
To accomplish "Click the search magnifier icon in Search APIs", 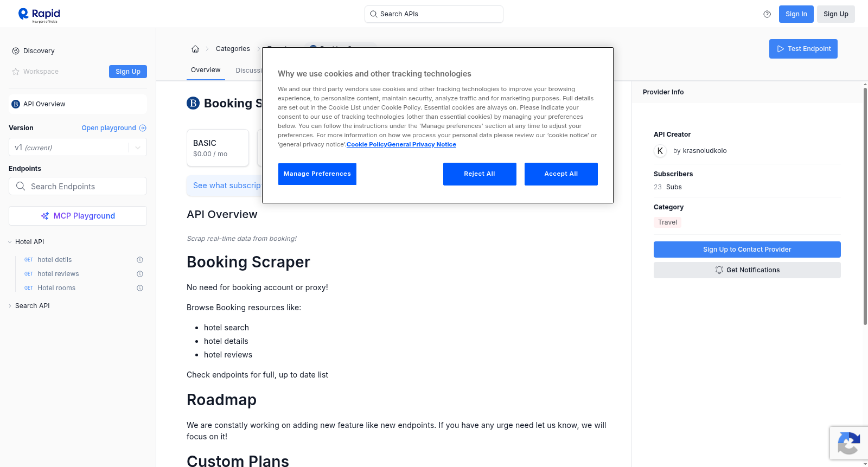I will point(374,14).
